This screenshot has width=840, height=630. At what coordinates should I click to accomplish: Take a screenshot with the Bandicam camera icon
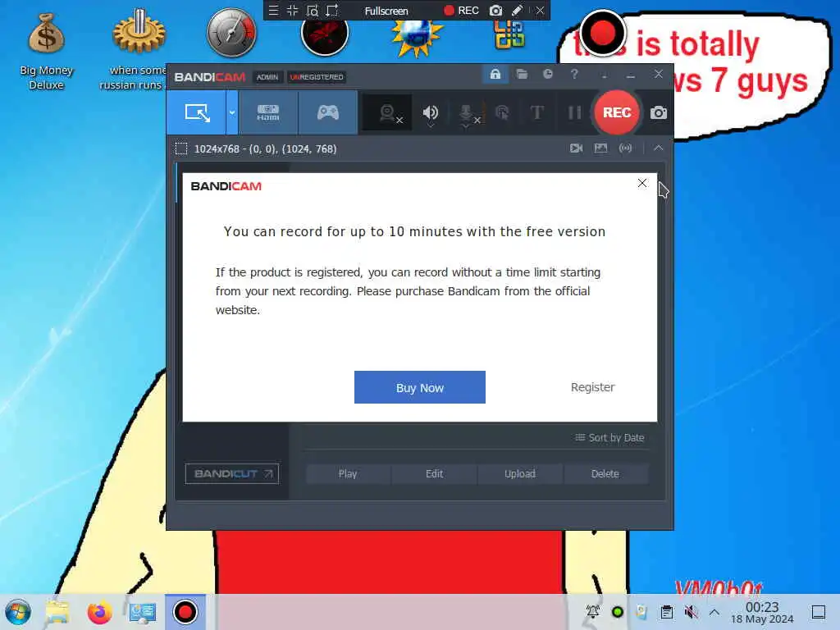click(659, 113)
